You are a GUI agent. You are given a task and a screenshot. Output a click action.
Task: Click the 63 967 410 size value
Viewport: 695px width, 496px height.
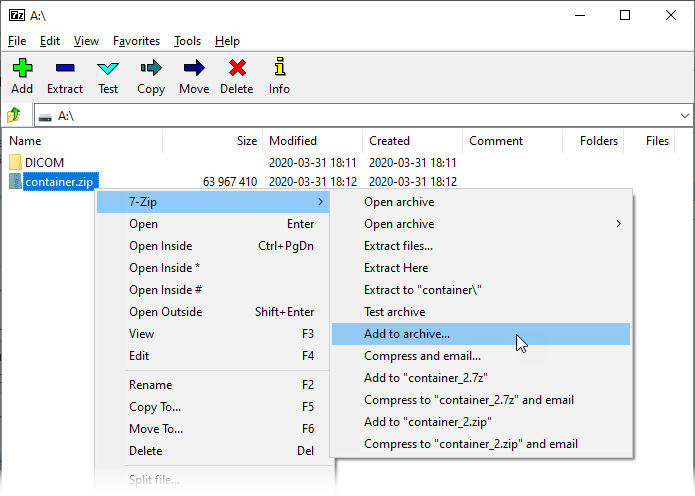coord(230,182)
